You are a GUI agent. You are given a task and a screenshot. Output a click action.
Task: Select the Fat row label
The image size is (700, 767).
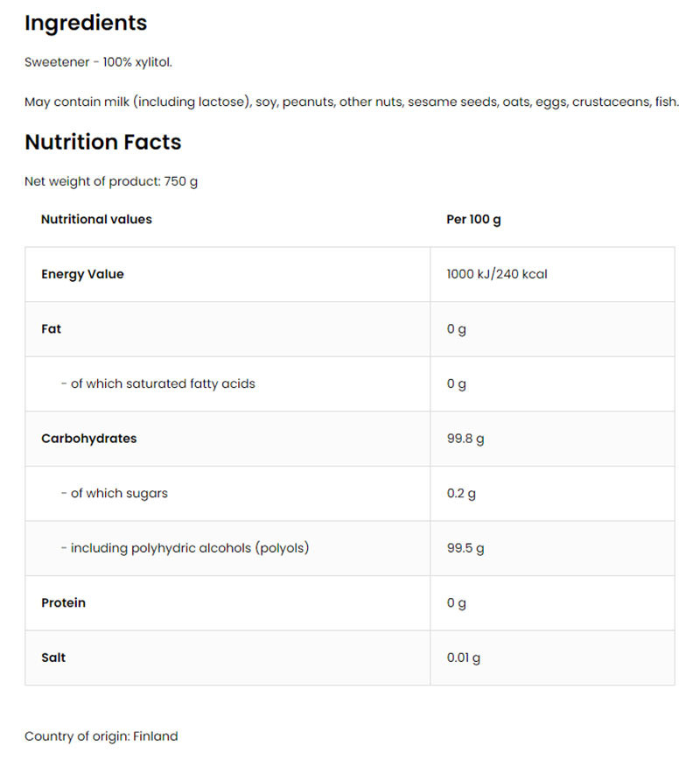[x=51, y=329]
